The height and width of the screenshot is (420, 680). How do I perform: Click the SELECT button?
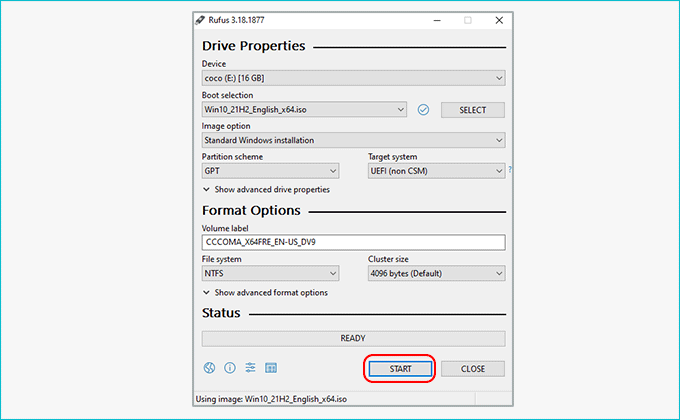click(x=473, y=110)
